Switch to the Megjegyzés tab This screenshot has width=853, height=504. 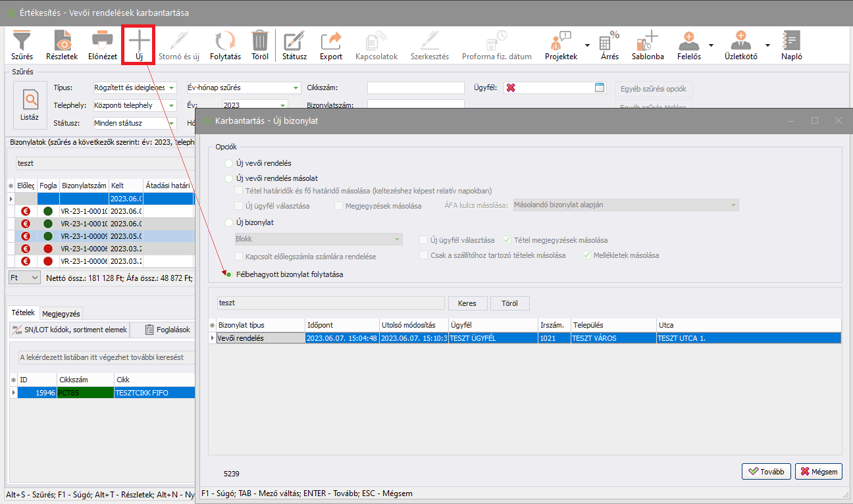[61, 314]
